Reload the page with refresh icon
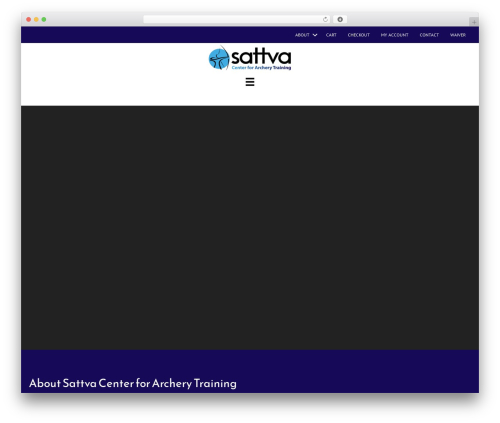The image size is (500, 423). (x=325, y=19)
